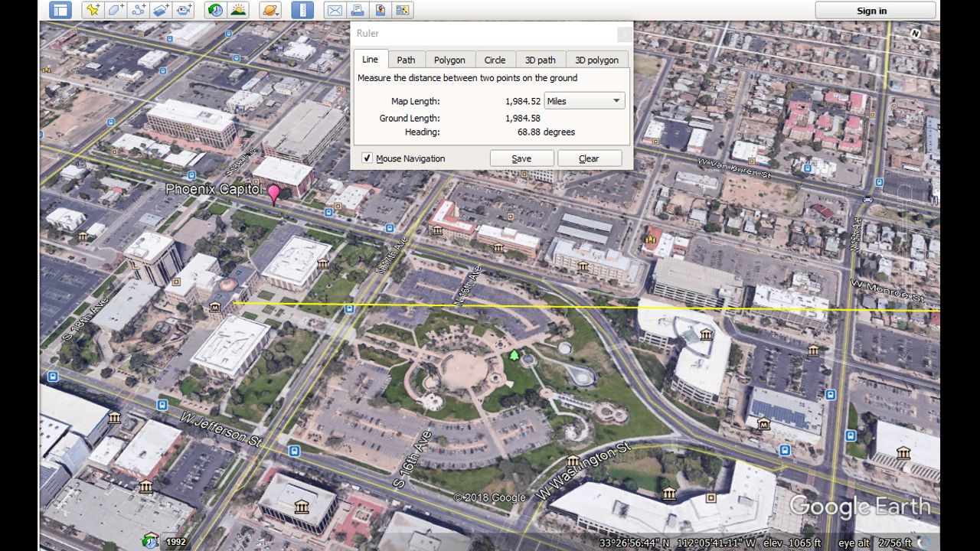This screenshot has width=980, height=551.
Task: Click the Add Placemark pushpin icon
Action: (x=93, y=10)
